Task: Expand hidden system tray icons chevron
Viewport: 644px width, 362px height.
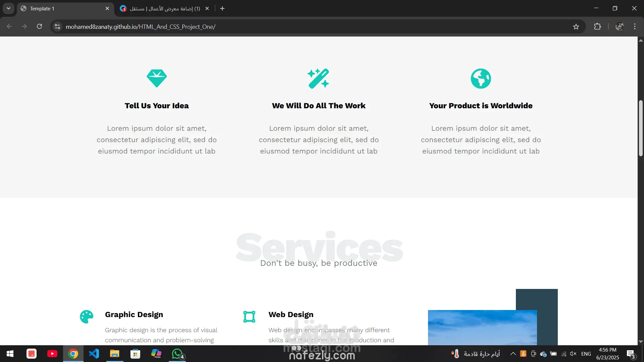Action: point(513,354)
